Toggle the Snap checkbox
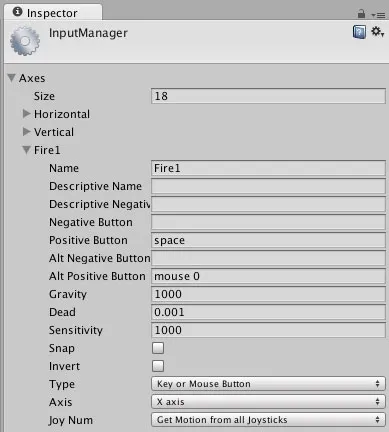 [158, 348]
